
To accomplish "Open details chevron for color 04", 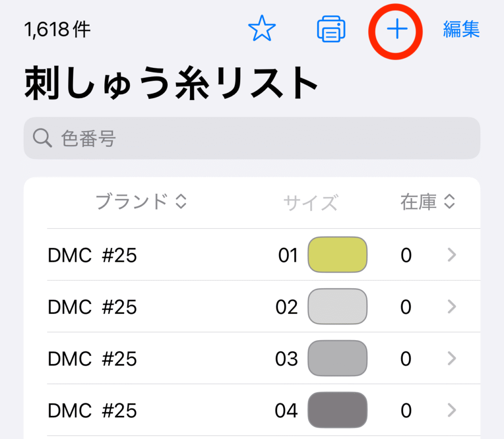I will (x=452, y=410).
